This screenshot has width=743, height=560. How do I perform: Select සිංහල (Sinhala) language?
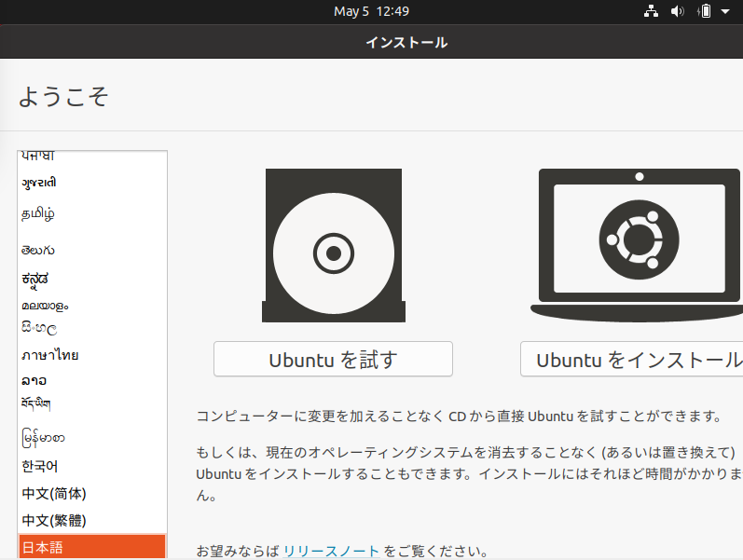coord(92,328)
